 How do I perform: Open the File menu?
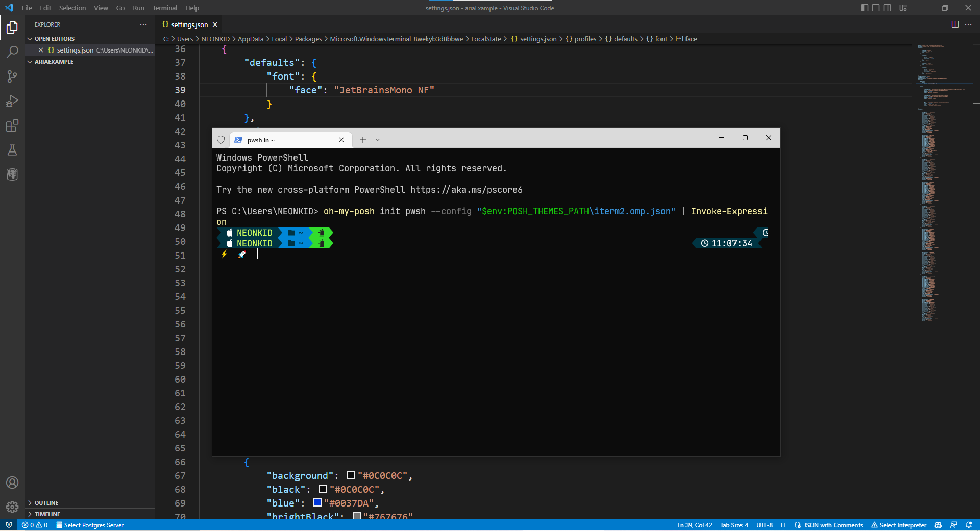coord(27,8)
